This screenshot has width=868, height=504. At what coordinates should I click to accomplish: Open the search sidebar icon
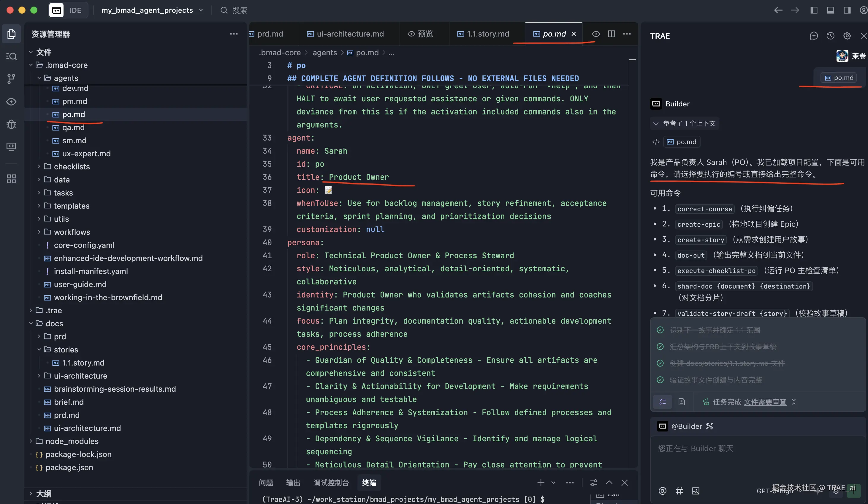(x=11, y=56)
